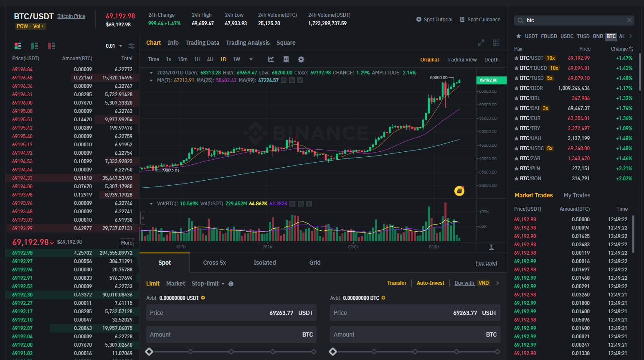Viewport: 644px width, 360px height.
Task: Click the More button under order book
Action: coord(127,243)
